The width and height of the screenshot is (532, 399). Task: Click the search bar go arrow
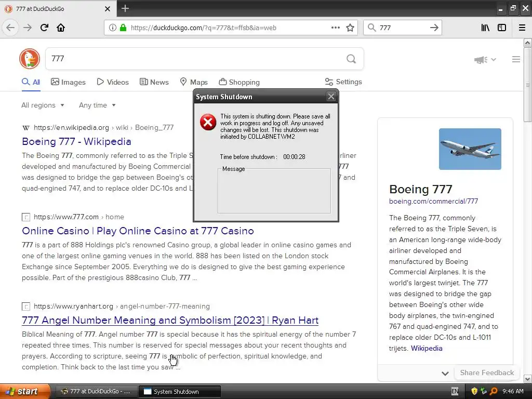[x=434, y=28]
